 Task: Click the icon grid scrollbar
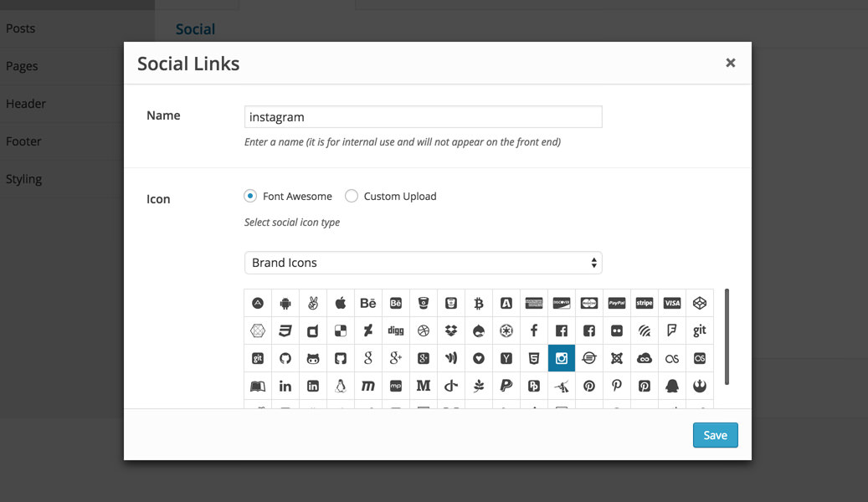(x=727, y=336)
